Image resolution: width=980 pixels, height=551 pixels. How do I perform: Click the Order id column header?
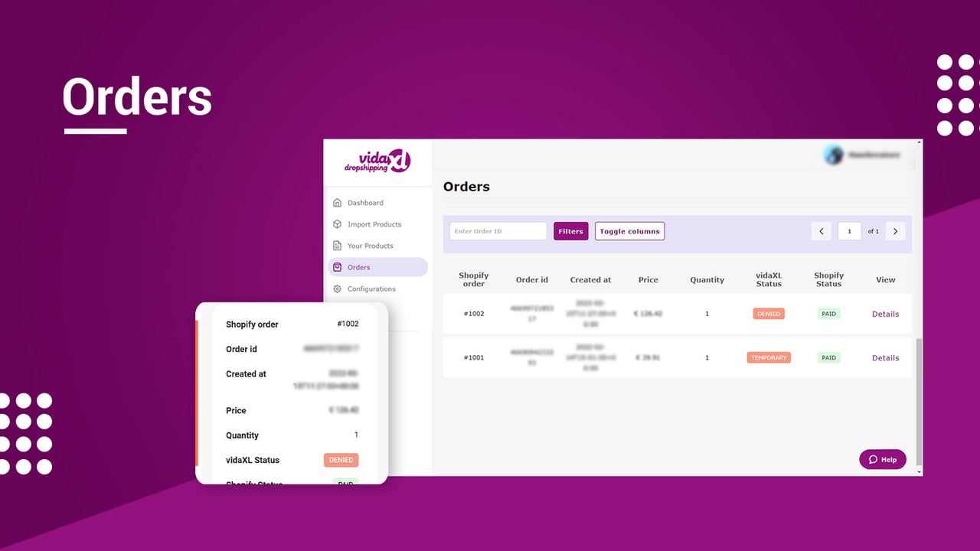[x=532, y=279]
